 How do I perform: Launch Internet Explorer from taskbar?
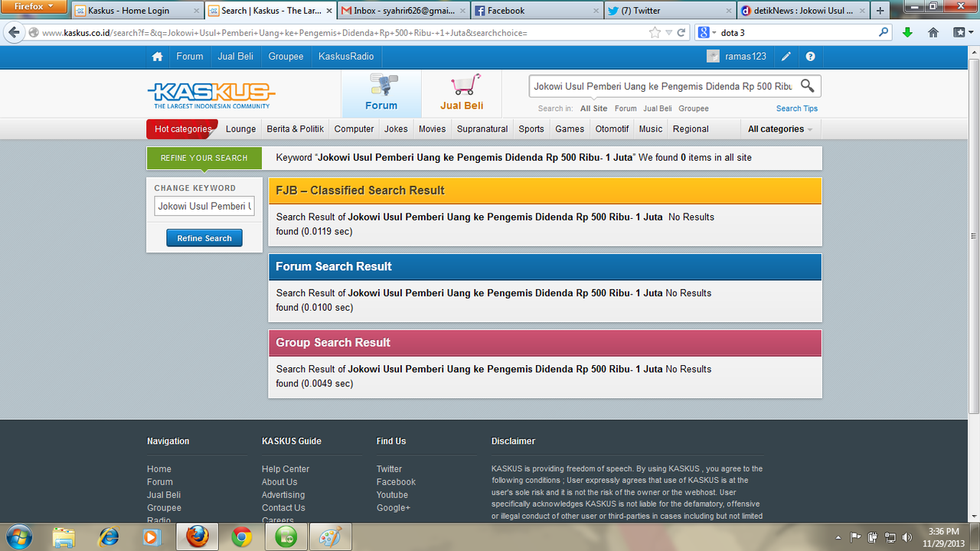[109, 537]
